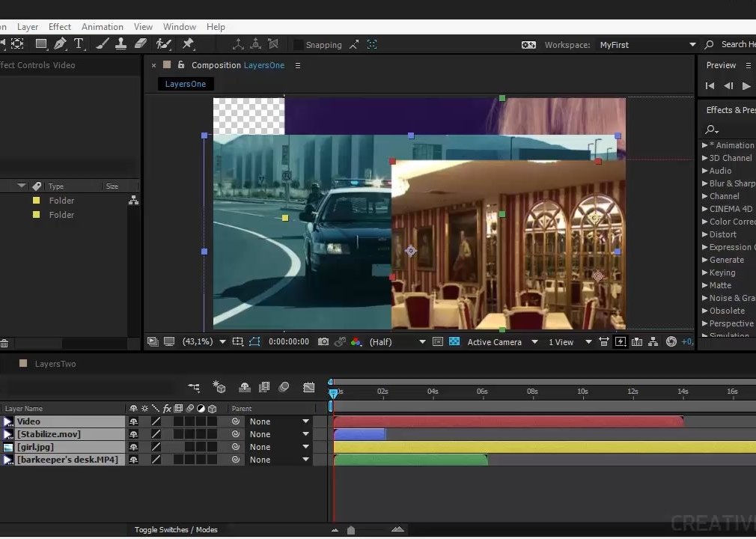Open the Effect menu
Viewport: 756px width, 539px height.
(x=60, y=26)
